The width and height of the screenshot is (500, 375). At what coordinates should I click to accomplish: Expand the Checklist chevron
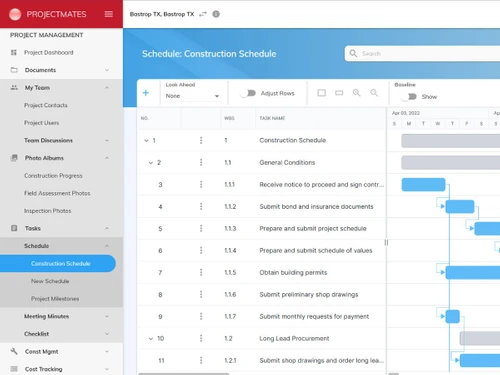point(107,334)
